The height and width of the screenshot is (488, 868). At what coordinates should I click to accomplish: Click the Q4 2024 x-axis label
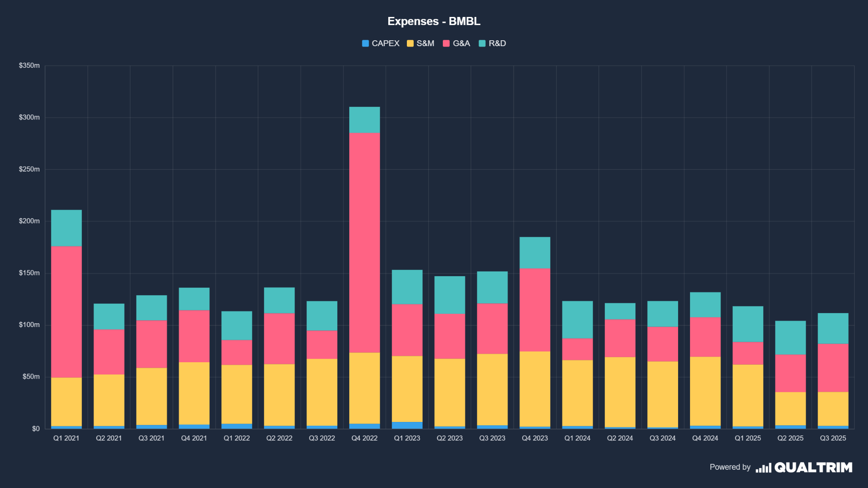point(705,438)
